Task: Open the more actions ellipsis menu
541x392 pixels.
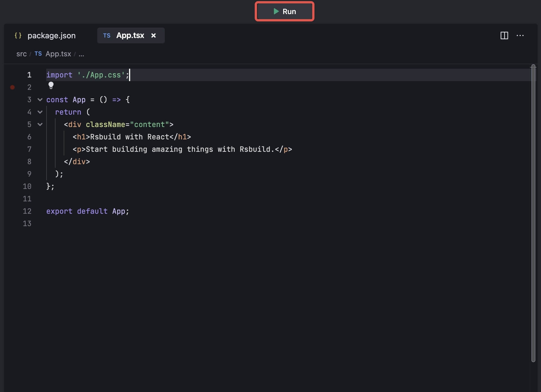Action: pos(520,35)
